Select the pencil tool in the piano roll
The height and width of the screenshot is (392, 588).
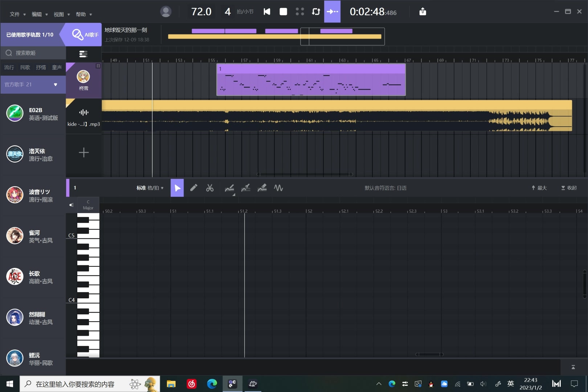[x=193, y=188]
